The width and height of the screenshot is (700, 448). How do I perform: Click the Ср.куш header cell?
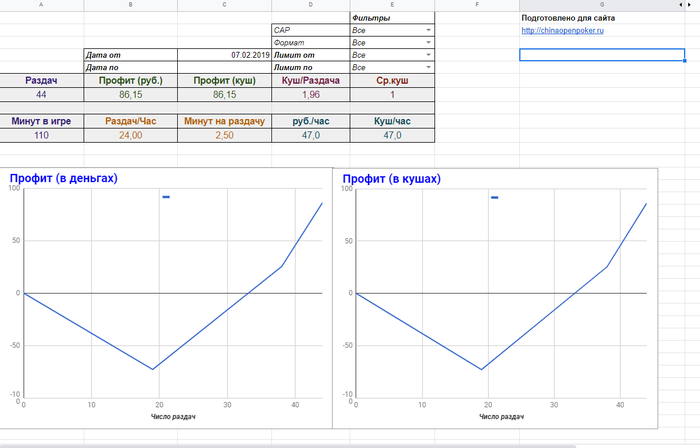point(392,81)
